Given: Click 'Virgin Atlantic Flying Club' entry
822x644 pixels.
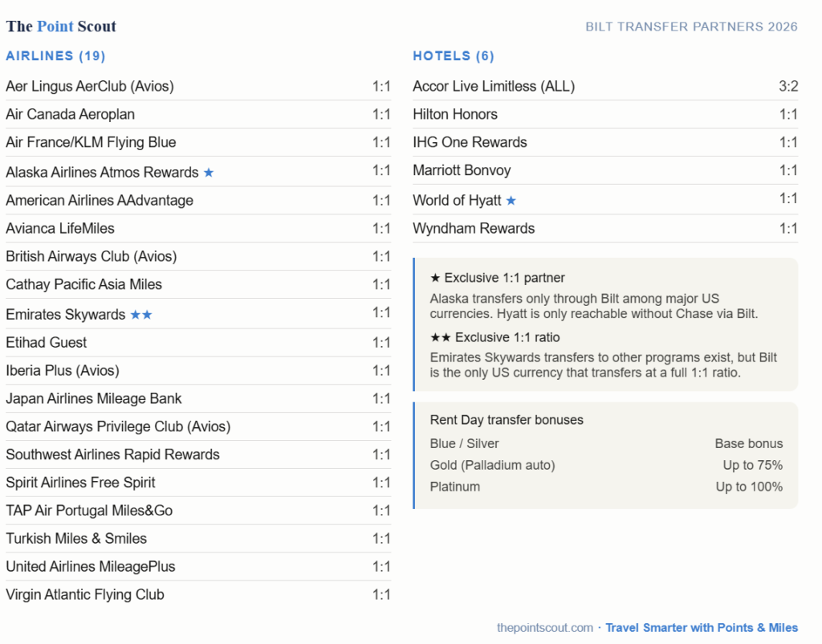Looking at the screenshot, I should (198, 595).
